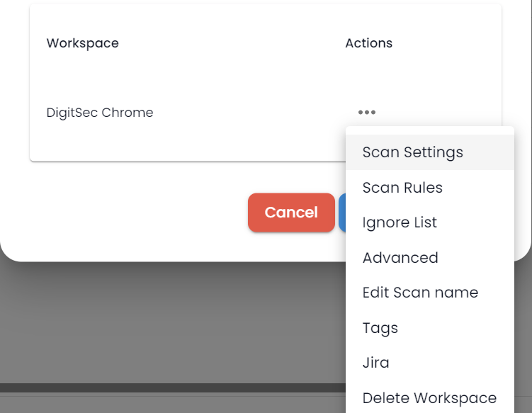Open the Tags menu option

click(430, 328)
